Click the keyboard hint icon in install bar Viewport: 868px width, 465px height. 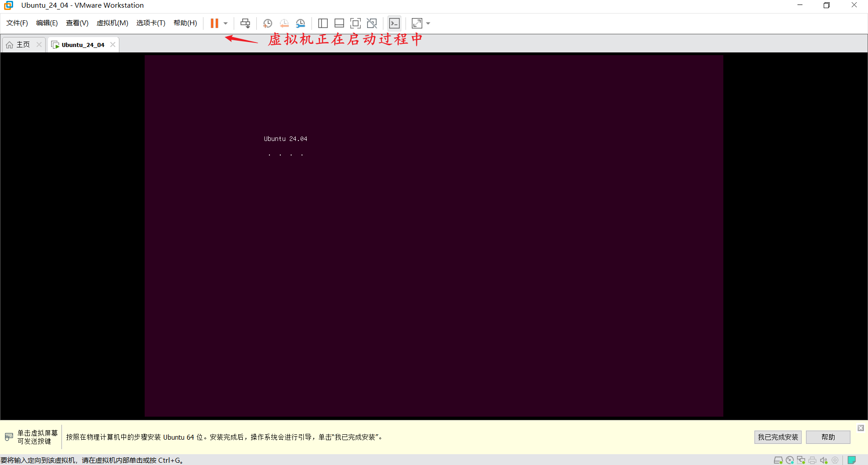(x=9, y=437)
